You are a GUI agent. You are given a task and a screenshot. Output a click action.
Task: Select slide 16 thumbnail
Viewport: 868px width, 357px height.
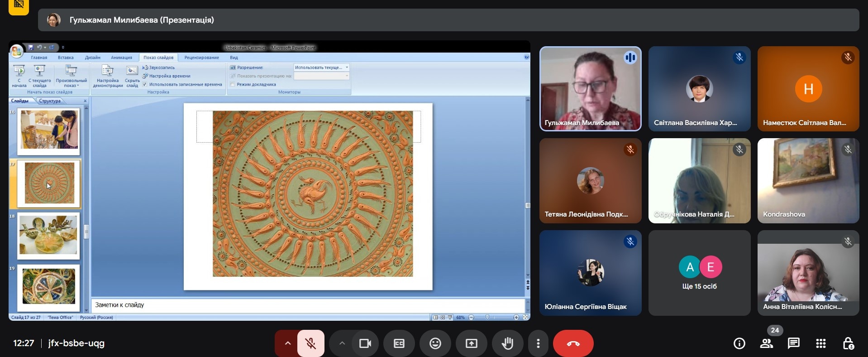click(49, 131)
